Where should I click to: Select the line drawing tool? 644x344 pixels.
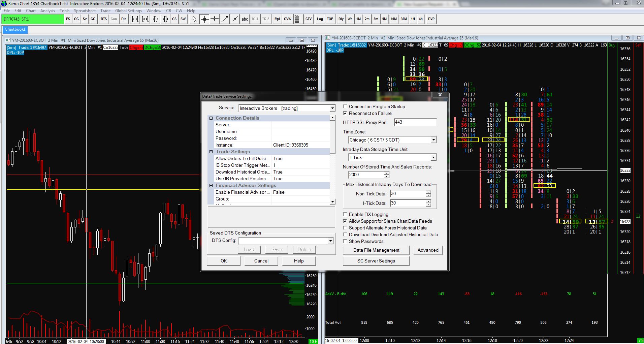coord(225,19)
